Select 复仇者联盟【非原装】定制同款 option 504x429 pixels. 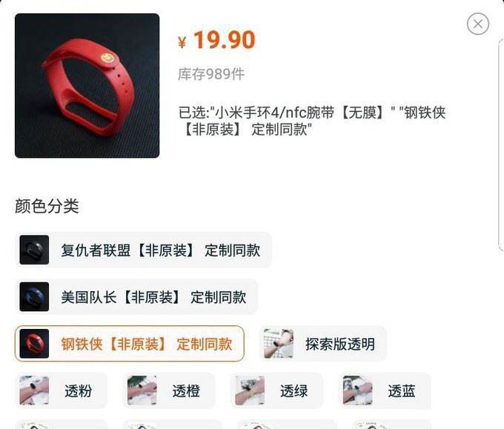point(143,250)
